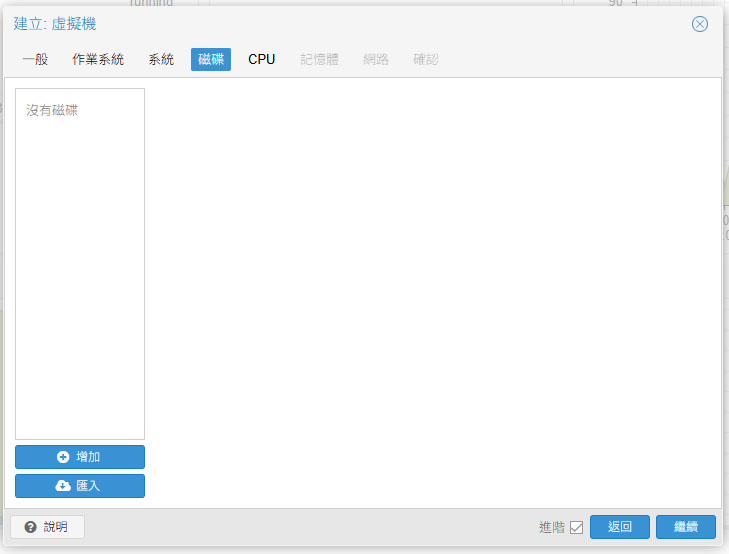Click the question mark icon for 說明
Screen dimensions: 729x554
(30, 527)
